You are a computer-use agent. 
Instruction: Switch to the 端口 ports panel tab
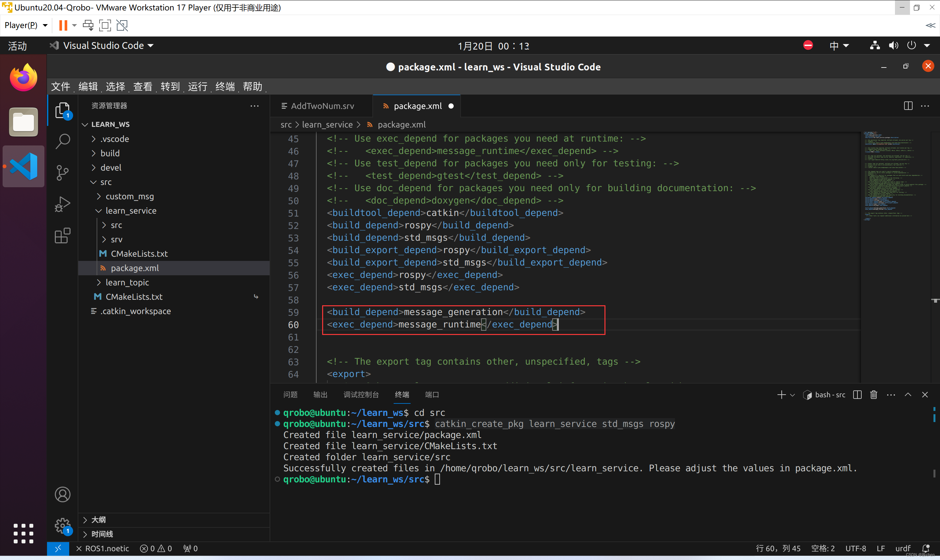pos(432,395)
